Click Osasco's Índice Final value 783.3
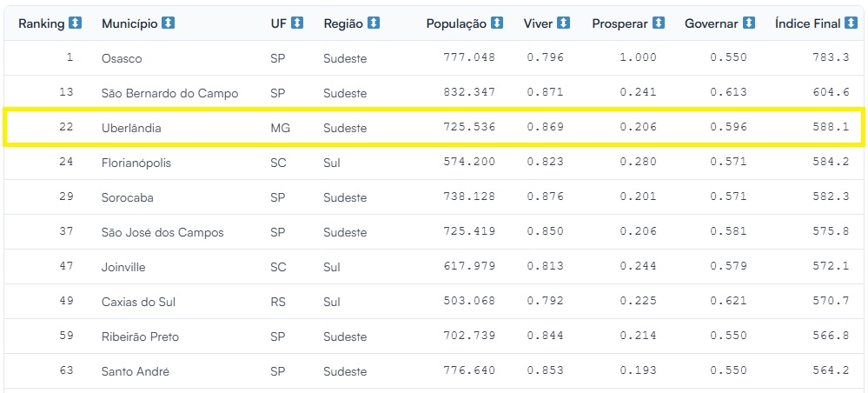The image size is (868, 393). point(832,58)
